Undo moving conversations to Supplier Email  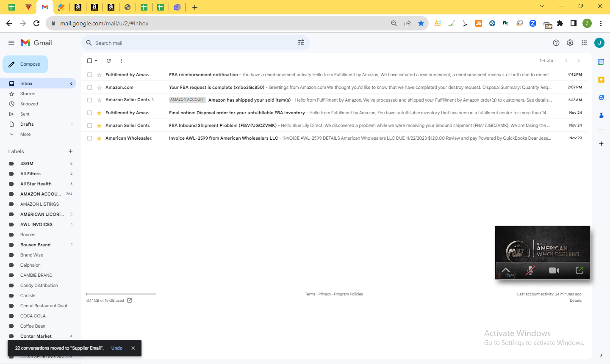point(117,348)
